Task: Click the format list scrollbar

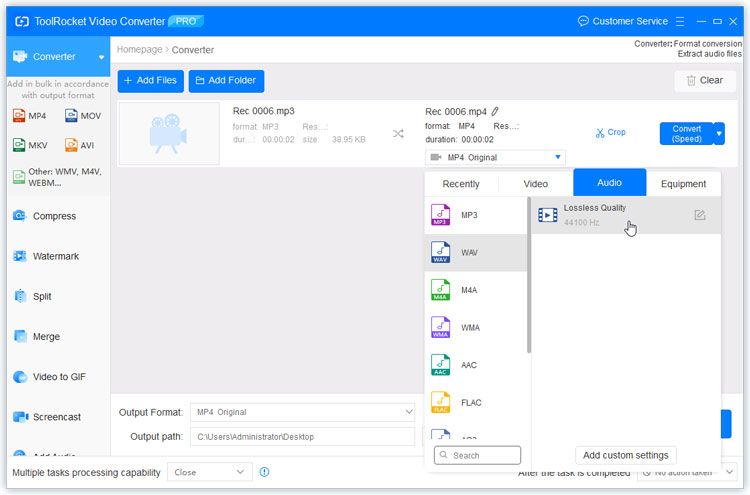Action: coord(529,275)
